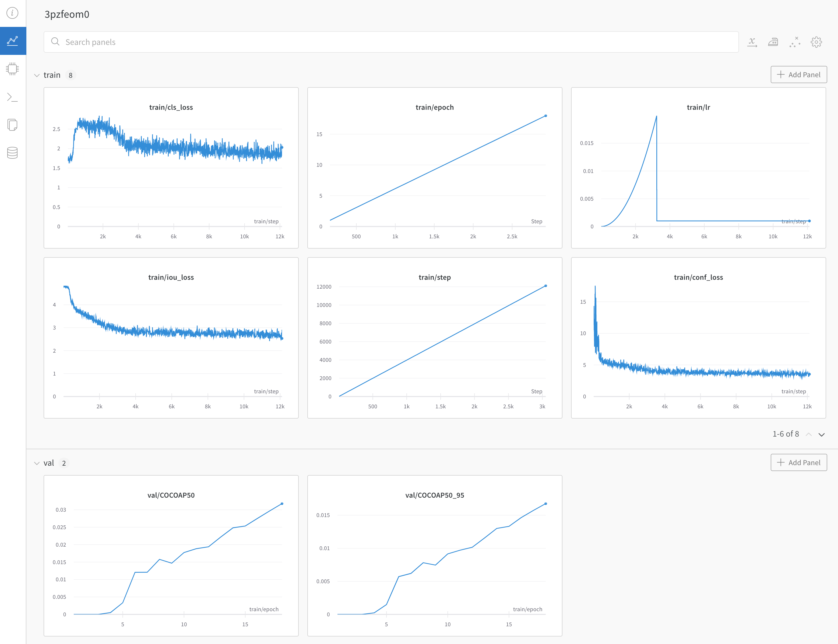
Task: Click the endpoint dot on train/epoch chart
Action: [x=546, y=116]
